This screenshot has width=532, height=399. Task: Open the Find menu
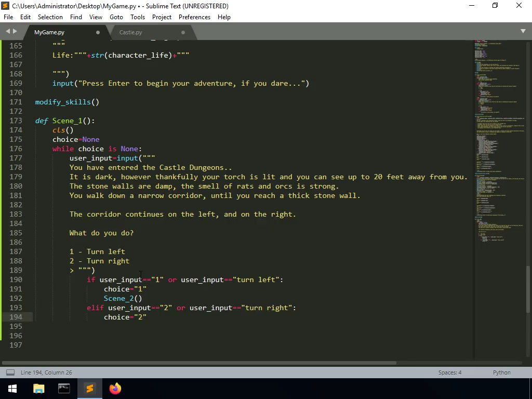click(x=76, y=17)
